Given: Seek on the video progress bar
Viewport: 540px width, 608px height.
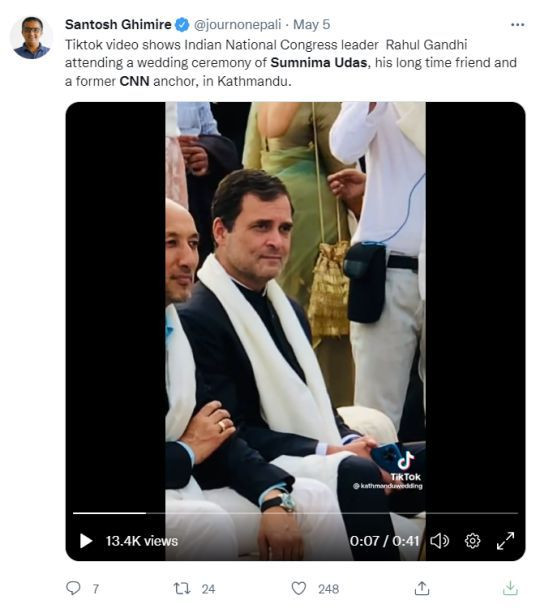Looking at the screenshot, I should point(295,513).
